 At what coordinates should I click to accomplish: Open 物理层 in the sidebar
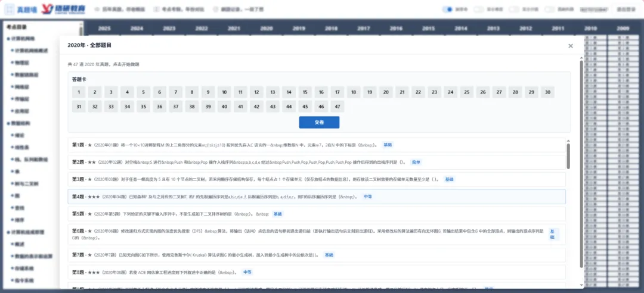[20, 63]
